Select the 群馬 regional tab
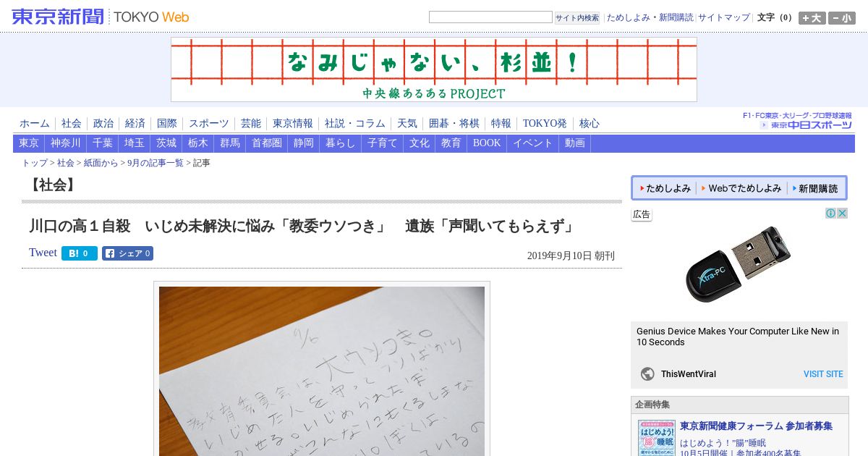The image size is (868, 456). point(230,143)
